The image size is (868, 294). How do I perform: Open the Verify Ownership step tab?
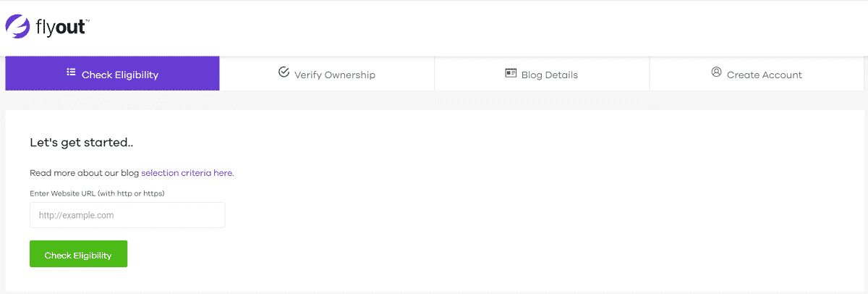(327, 74)
